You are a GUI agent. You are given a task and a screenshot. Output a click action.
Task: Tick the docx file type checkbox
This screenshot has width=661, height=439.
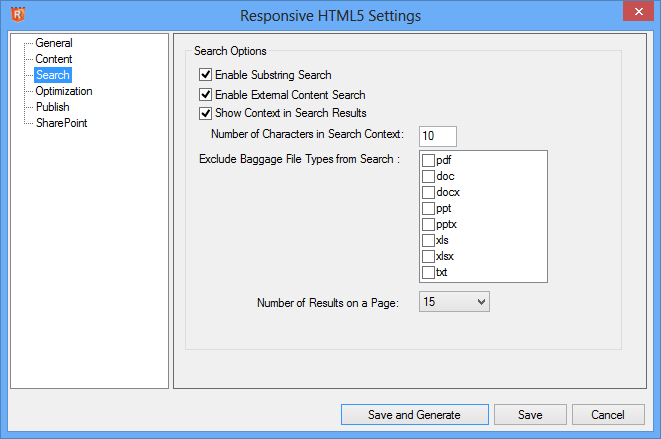[428, 192]
